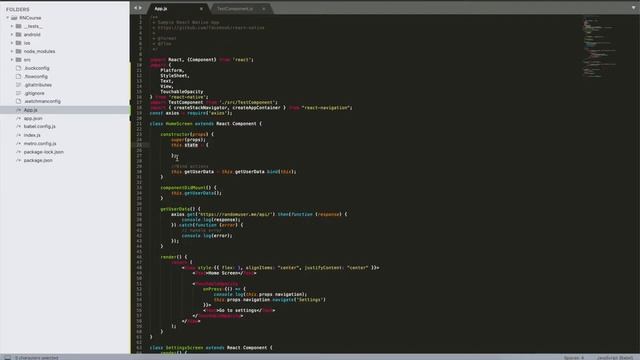Click line number 21 in gutter
Viewport: 640px width, 360px height.
tap(139, 124)
